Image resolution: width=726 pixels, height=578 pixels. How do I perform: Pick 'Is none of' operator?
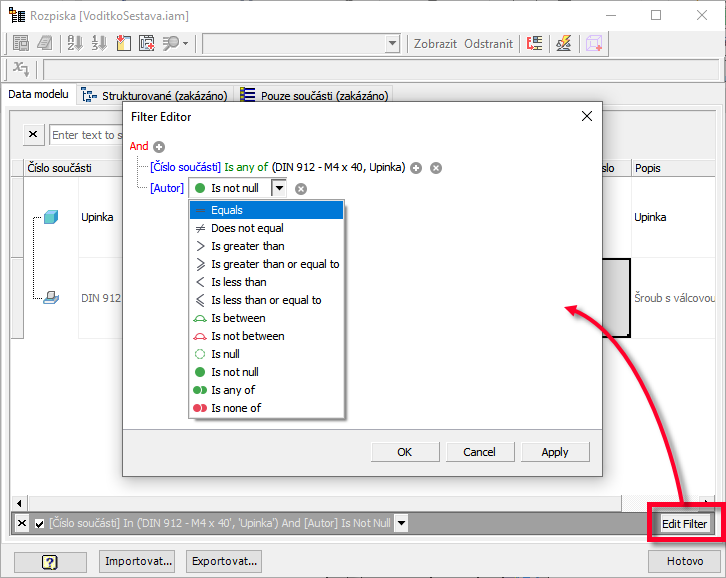tap(236, 408)
